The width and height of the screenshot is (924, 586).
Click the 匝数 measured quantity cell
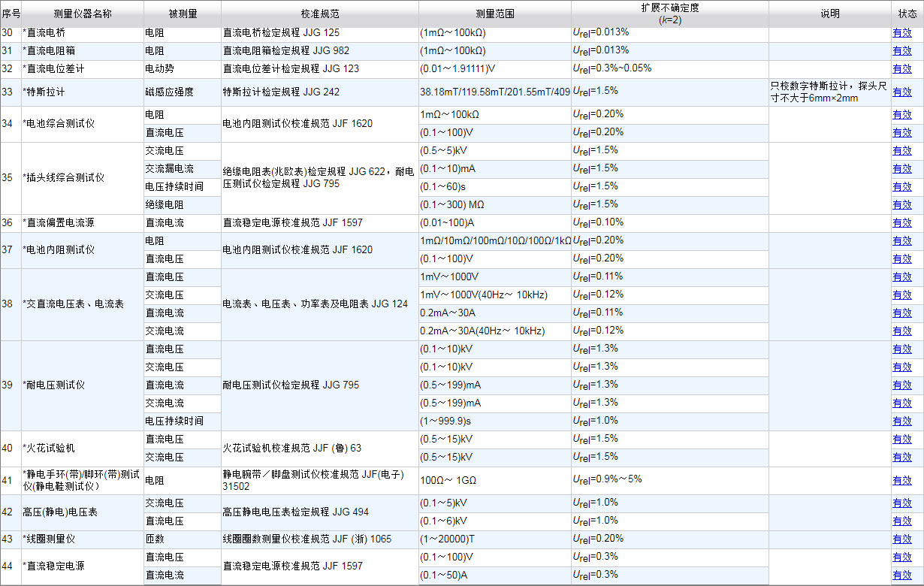(182, 539)
